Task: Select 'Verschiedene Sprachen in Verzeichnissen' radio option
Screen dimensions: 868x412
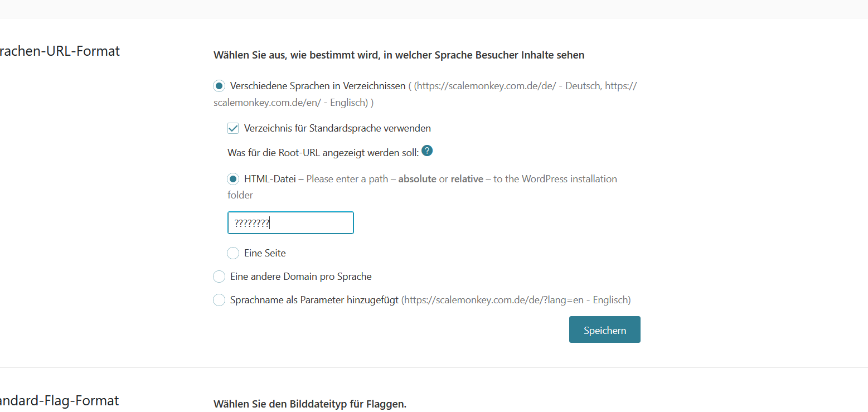Action: (x=219, y=86)
